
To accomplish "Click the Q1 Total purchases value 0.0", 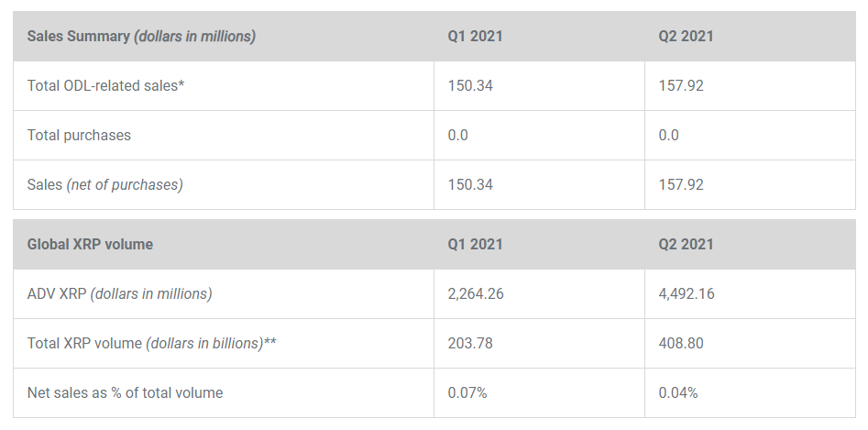I will pos(457,136).
